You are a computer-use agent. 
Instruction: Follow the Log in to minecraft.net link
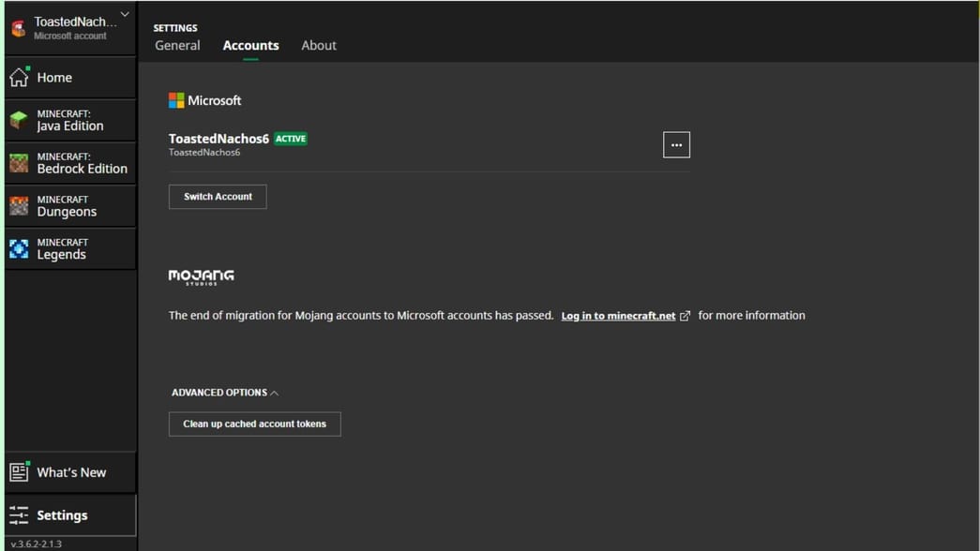[619, 316]
